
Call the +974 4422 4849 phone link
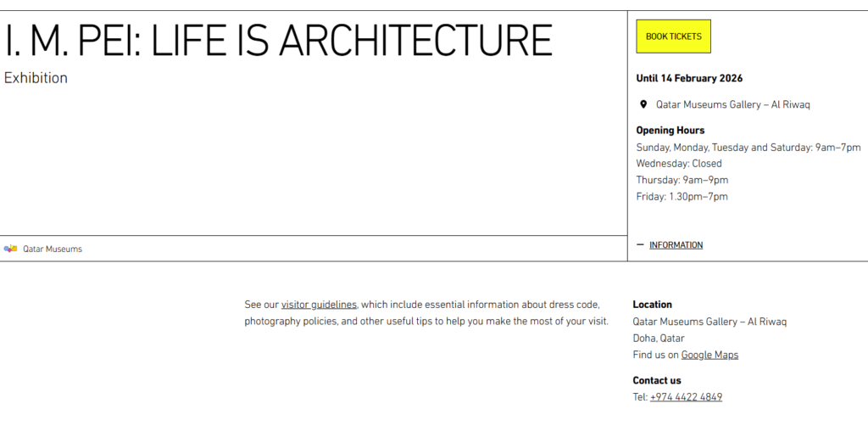[686, 397]
